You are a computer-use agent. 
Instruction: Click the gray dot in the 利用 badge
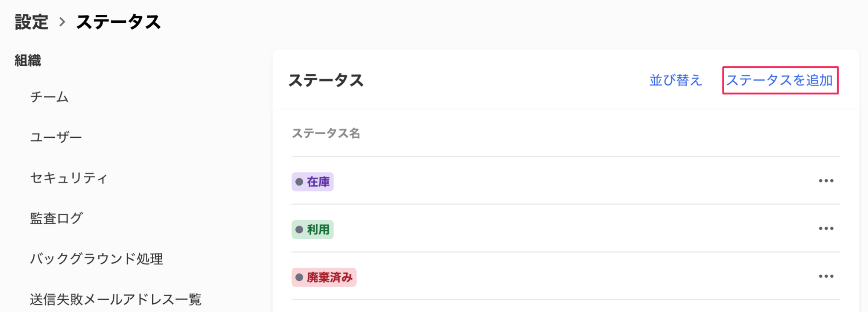click(x=299, y=230)
